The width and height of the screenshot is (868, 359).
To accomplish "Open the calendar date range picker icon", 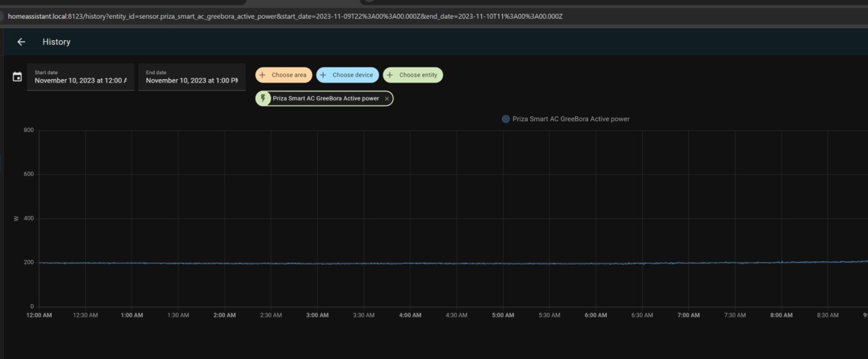I will click(17, 77).
